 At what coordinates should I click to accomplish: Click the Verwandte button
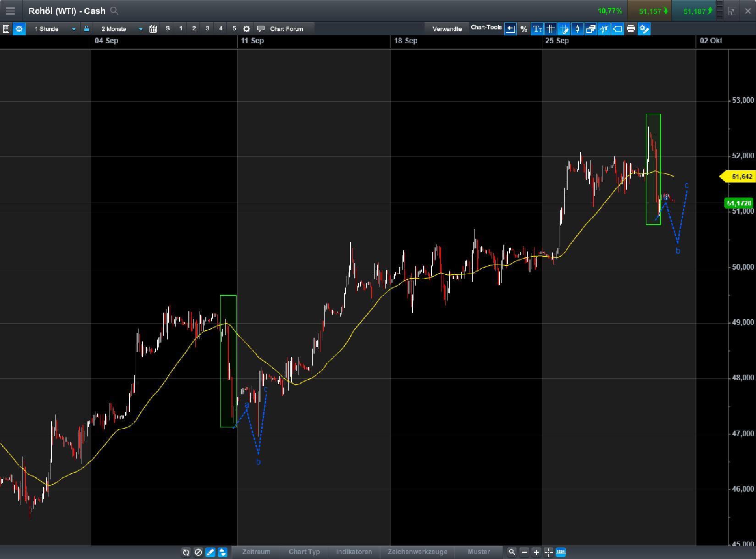(446, 28)
